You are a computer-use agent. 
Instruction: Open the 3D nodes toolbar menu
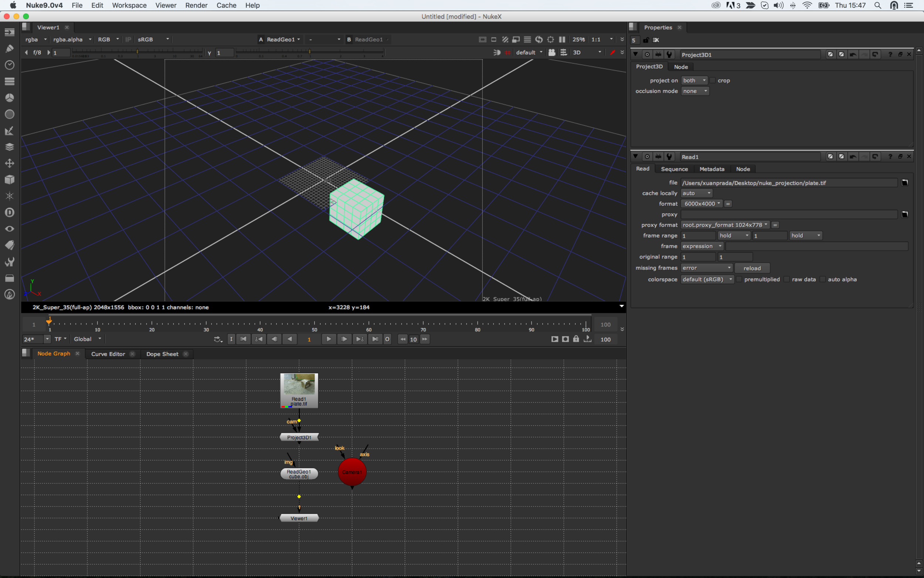tap(10, 180)
